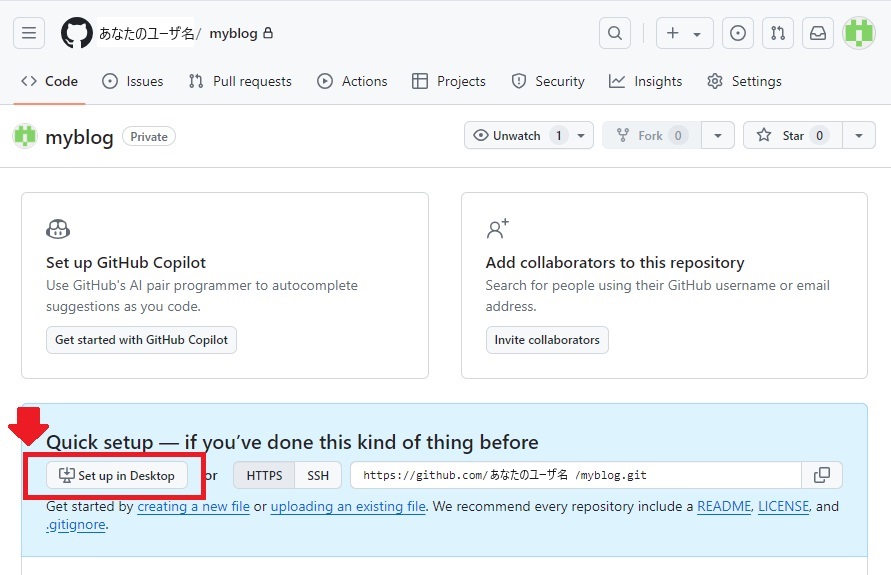This screenshot has height=575, width=891.
Task: Copy the clone URL to clipboard
Action: click(x=822, y=475)
